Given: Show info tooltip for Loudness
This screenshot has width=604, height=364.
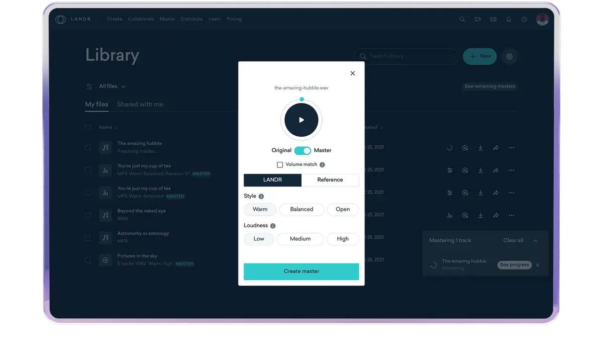Looking at the screenshot, I should pyautogui.click(x=273, y=226).
